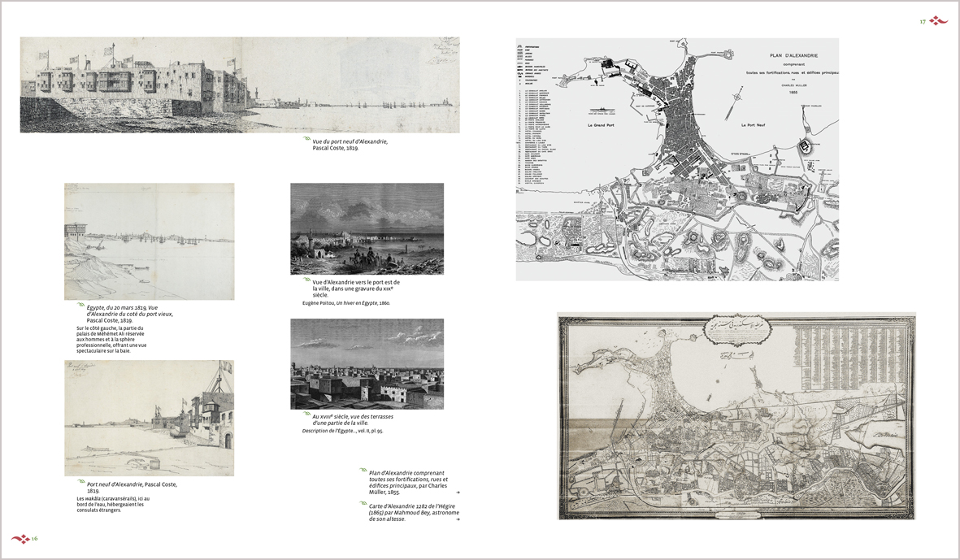Click the leaf bullet before 'Port neuf d'Alexandrie, Pascal Coste'
Screen dimensions: 960x560
(x=80, y=482)
